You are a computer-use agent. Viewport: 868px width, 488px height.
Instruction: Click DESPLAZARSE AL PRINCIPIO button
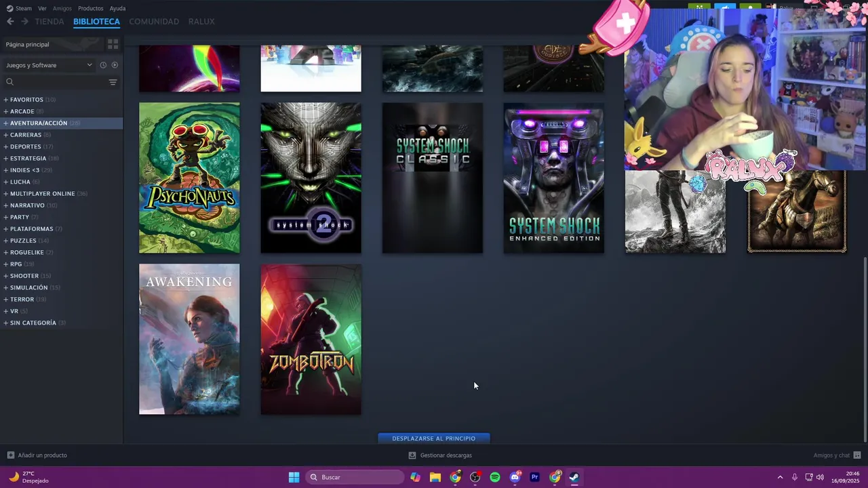(433, 439)
